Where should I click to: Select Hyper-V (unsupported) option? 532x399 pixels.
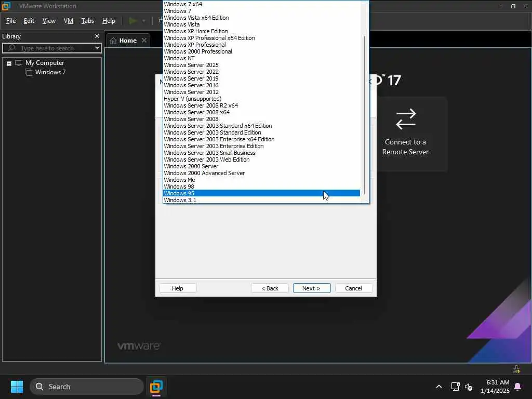tap(261, 99)
